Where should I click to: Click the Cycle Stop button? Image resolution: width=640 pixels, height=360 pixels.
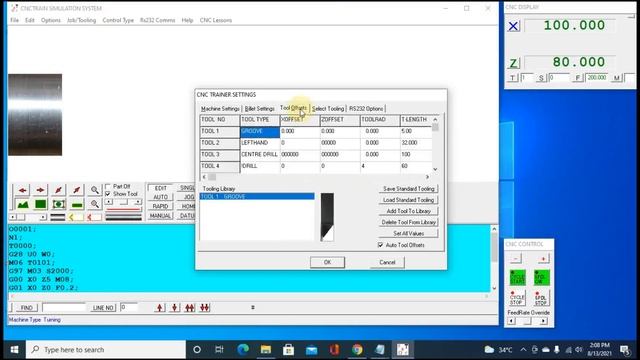[x=517, y=298]
